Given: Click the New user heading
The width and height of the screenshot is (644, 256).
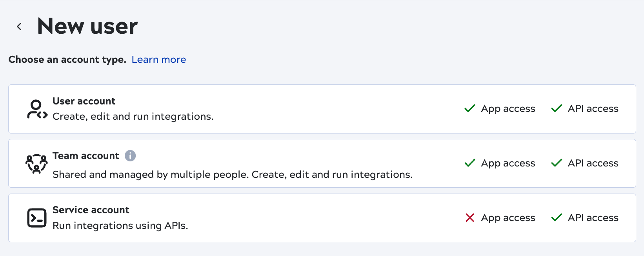Looking at the screenshot, I should click(87, 26).
